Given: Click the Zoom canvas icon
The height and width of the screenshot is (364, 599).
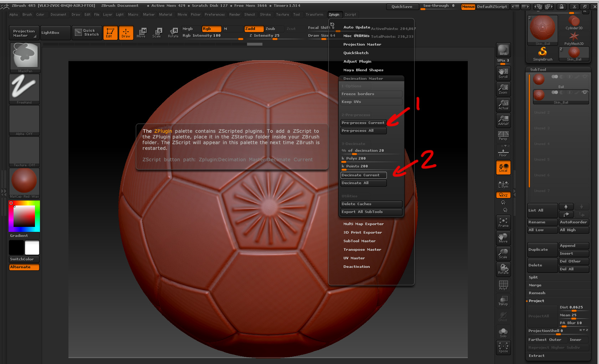Looking at the screenshot, I should click(x=503, y=89).
